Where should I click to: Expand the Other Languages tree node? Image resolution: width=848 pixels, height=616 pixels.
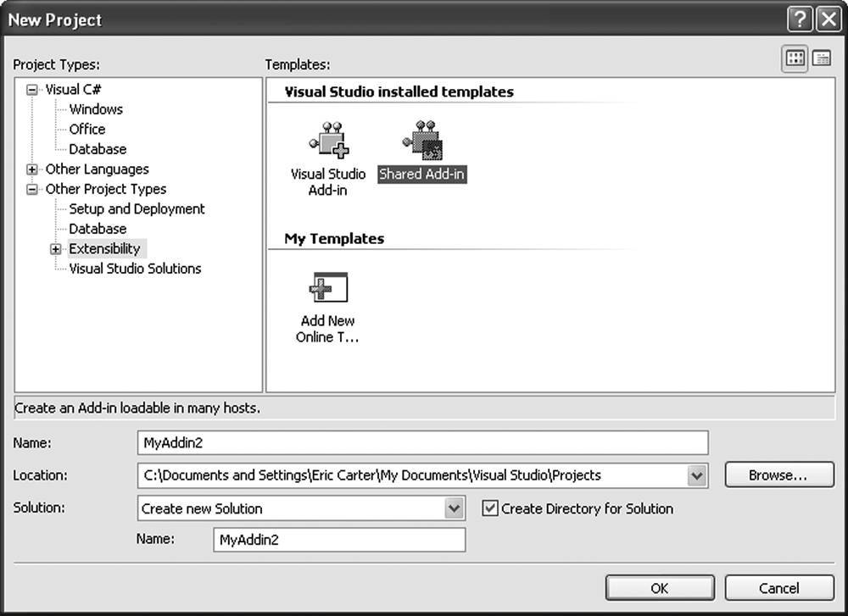pyautogui.click(x=32, y=169)
